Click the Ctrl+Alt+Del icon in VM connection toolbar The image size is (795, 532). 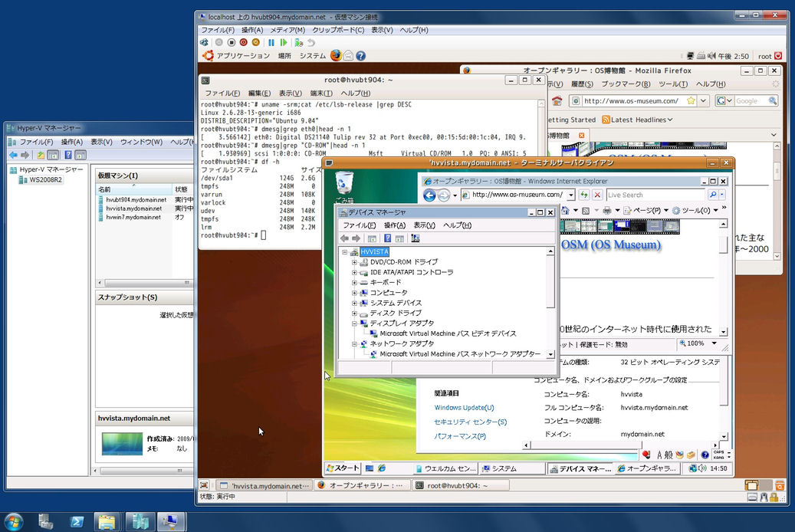[204, 43]
